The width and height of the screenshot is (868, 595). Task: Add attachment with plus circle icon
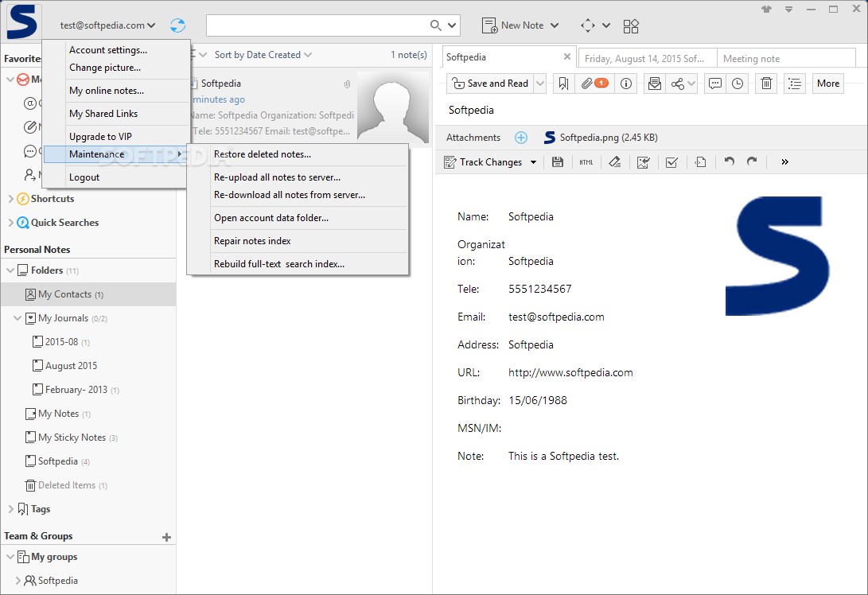521,138
